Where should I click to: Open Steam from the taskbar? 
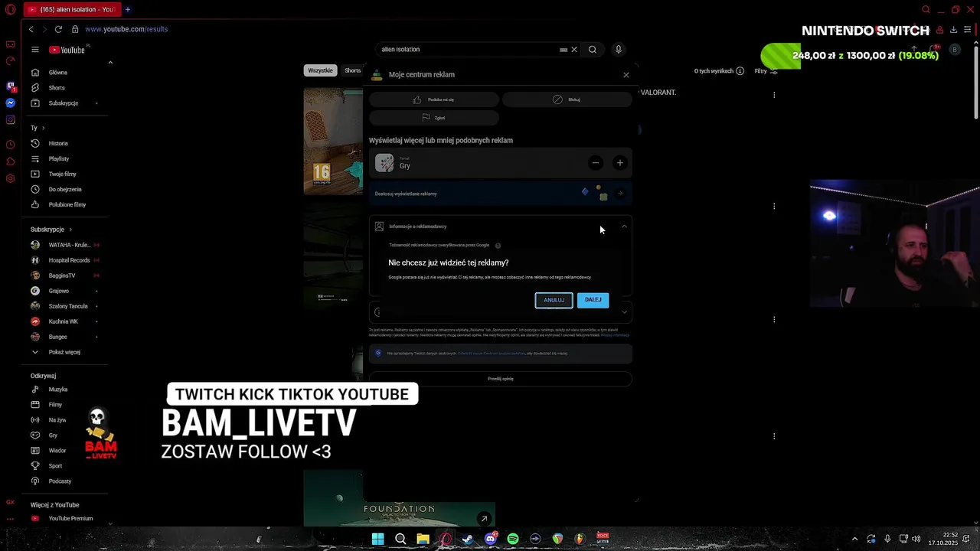pos(468,540)
